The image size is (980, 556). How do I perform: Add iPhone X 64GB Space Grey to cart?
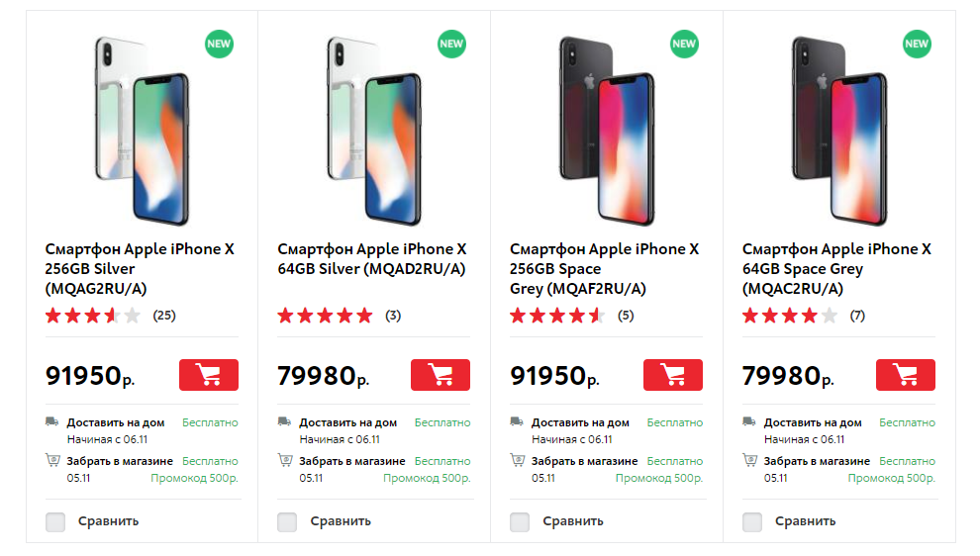[x=906, y=375]
